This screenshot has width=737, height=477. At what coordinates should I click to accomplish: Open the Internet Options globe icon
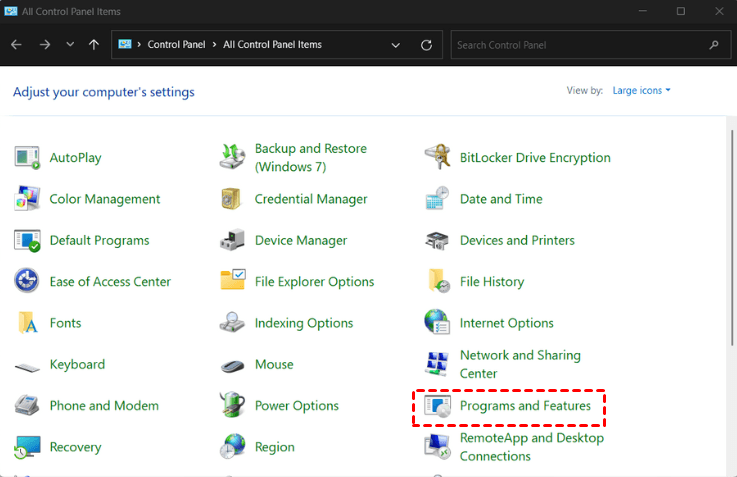tap(438, 323)
